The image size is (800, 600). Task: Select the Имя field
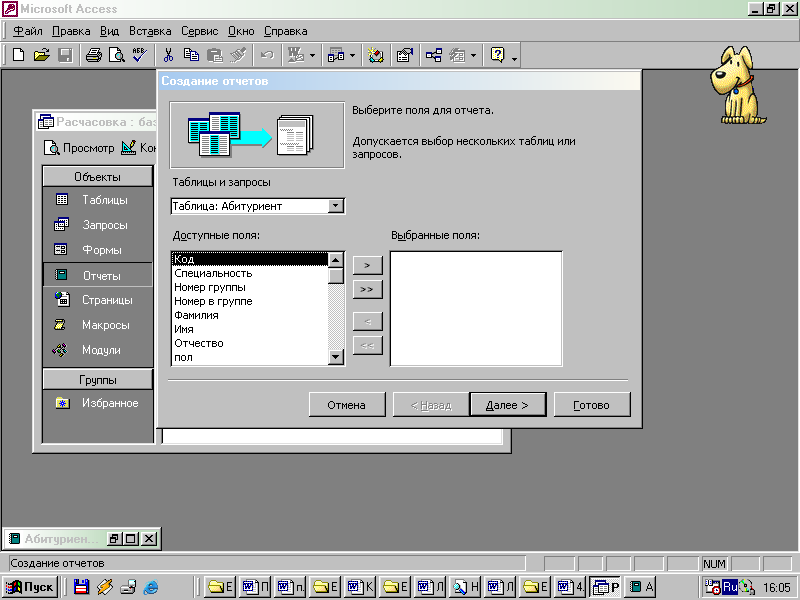click(249, 329)
